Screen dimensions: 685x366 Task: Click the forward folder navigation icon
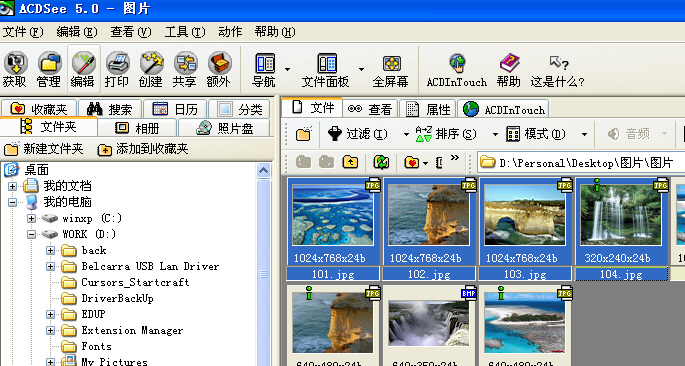326,162
